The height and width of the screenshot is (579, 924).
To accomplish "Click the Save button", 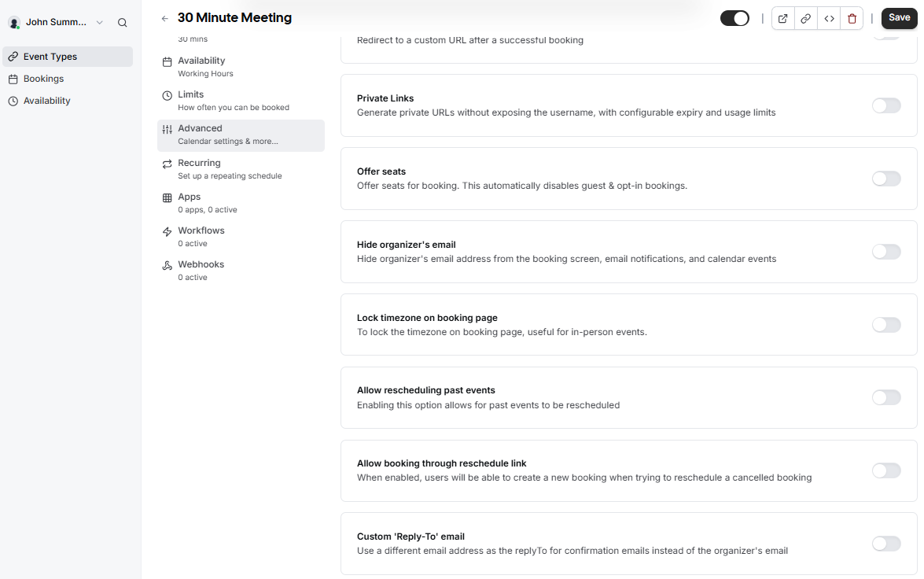I will coord(900,17).
